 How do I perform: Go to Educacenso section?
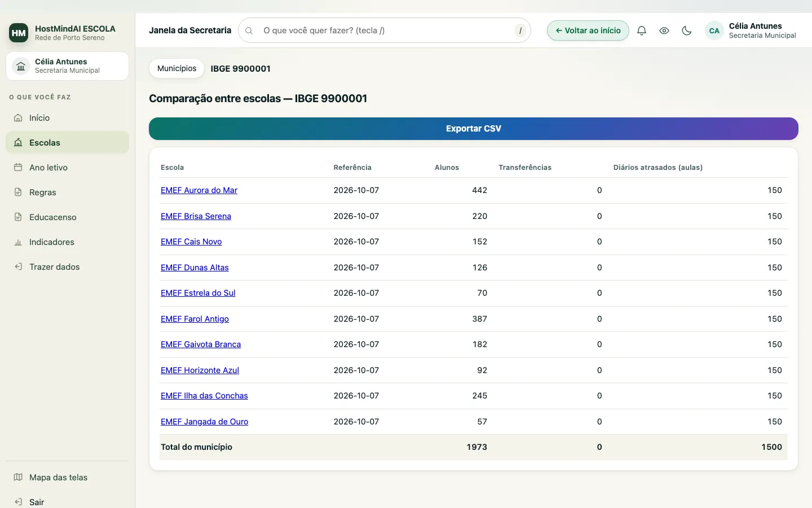[67, 217]
